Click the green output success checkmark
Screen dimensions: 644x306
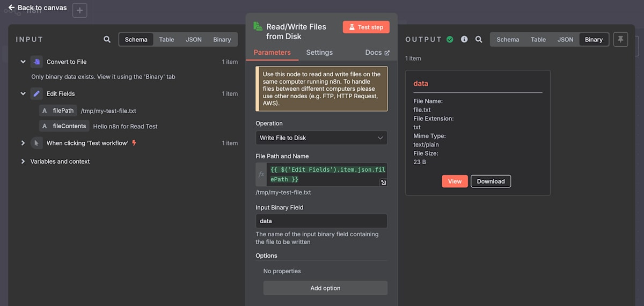tap(450, 39)
